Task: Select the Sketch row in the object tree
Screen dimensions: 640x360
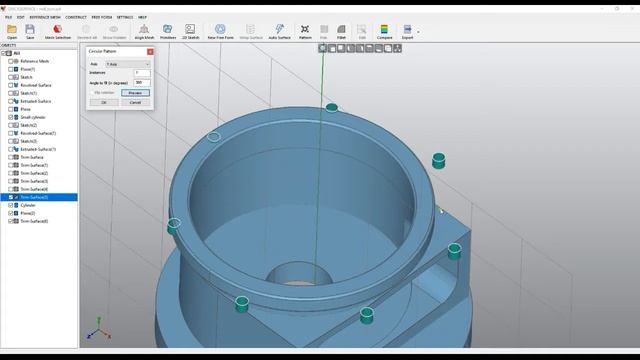Action: (x=39, y=77)
